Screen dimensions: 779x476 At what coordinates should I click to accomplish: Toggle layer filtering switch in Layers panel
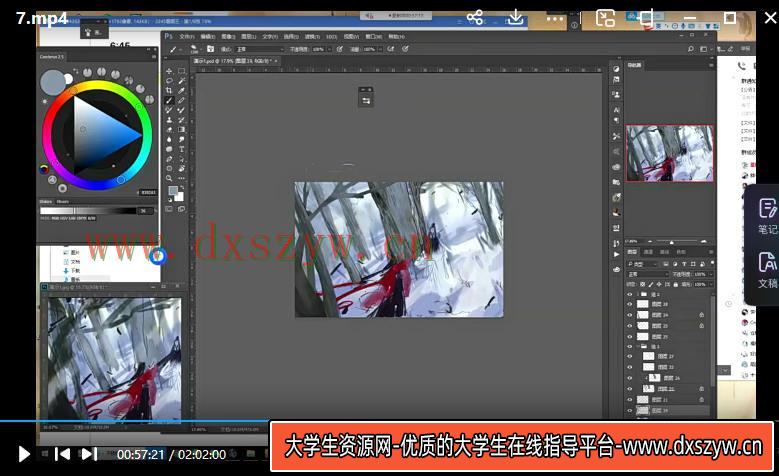pos(712,263)
